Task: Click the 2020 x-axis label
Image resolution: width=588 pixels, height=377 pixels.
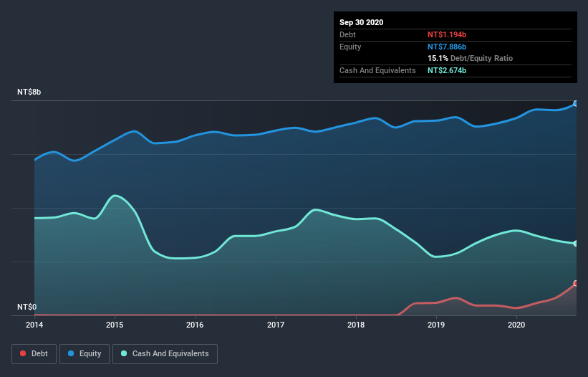Action: tap(516, 325)
